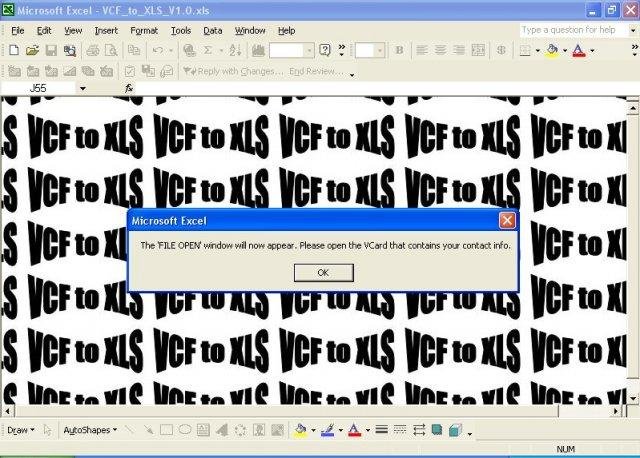Toggle Align Left formatting button
The image size is (640, 458).
422,50
